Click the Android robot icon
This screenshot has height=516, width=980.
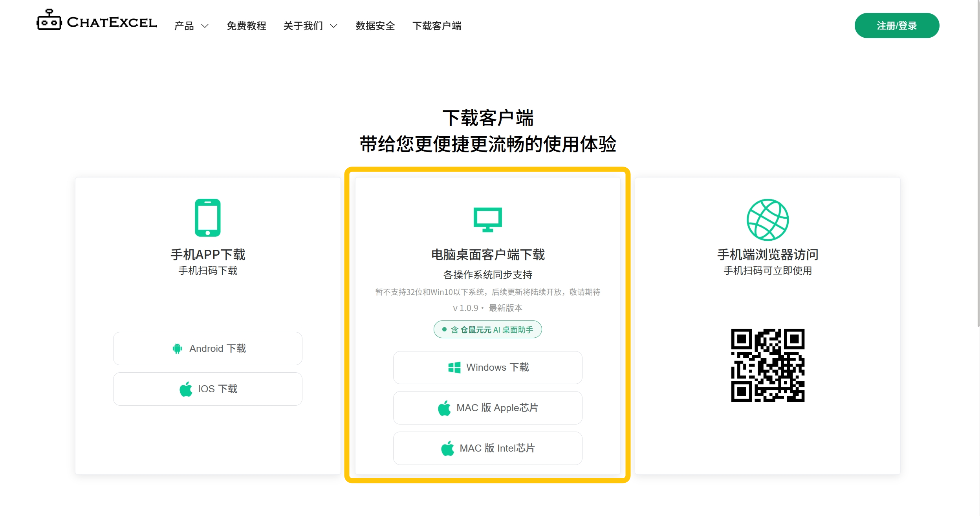pyautogui.click(x=178, y=348)
